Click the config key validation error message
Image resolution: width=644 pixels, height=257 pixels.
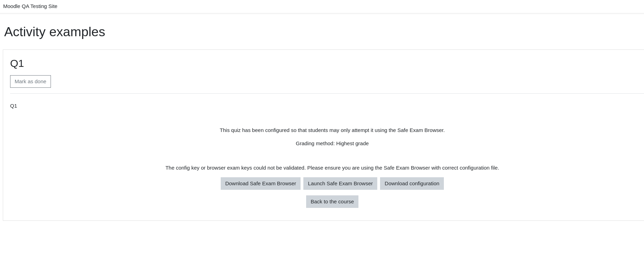pos(332,168)
